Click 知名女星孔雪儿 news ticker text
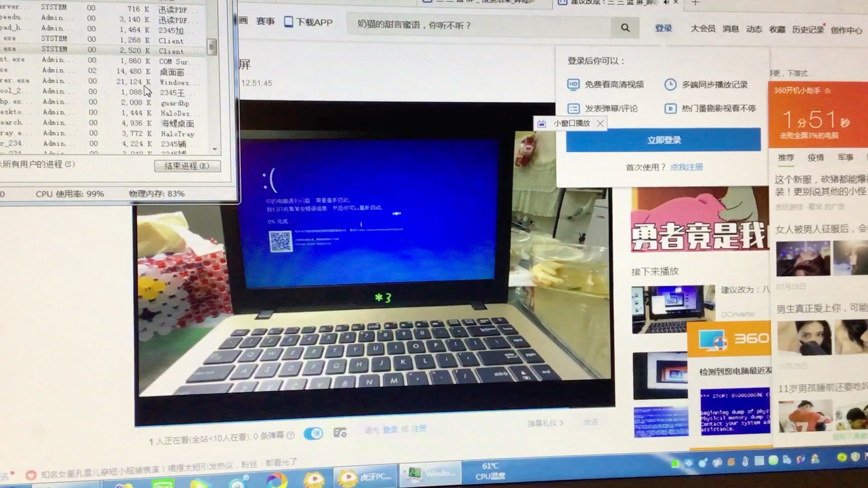Image resolution: width=868 pixels, height=488 pixels. tap(169, 469)
